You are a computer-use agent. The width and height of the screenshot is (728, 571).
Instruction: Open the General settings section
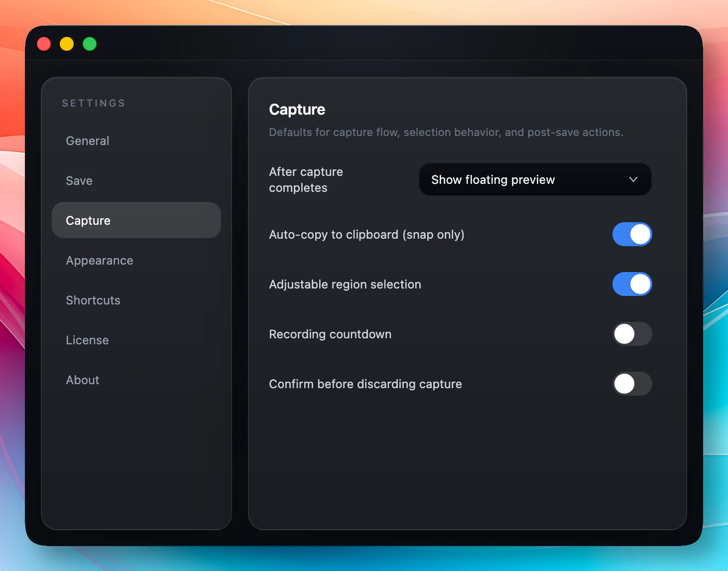click(87, 141)
